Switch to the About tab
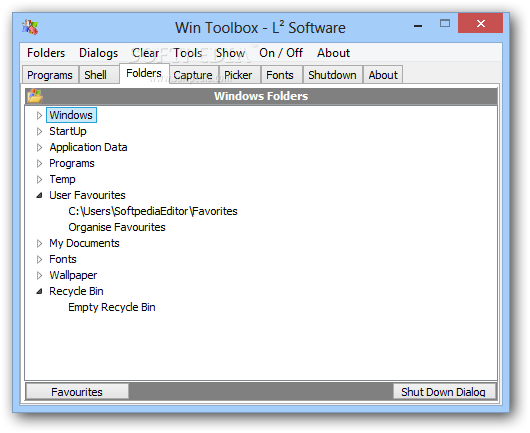The image size is (530, 433). [x=383, y=75]
